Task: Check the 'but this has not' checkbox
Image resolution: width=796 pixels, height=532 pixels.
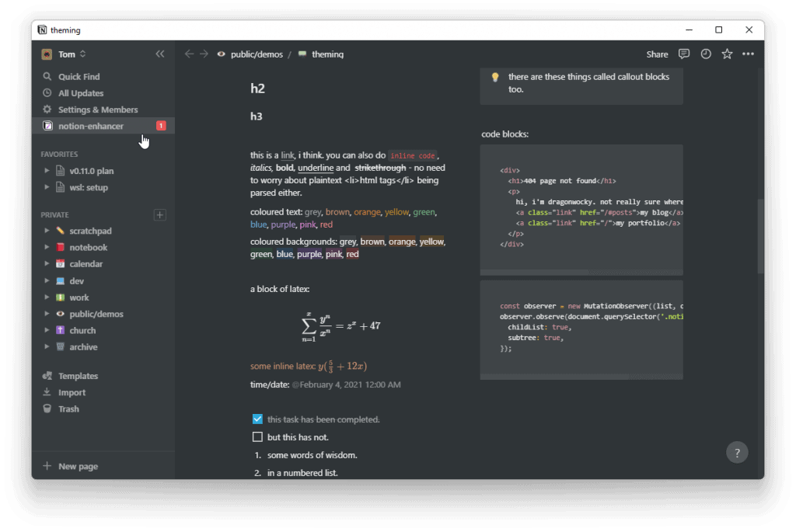Action: tap(258, 437)
